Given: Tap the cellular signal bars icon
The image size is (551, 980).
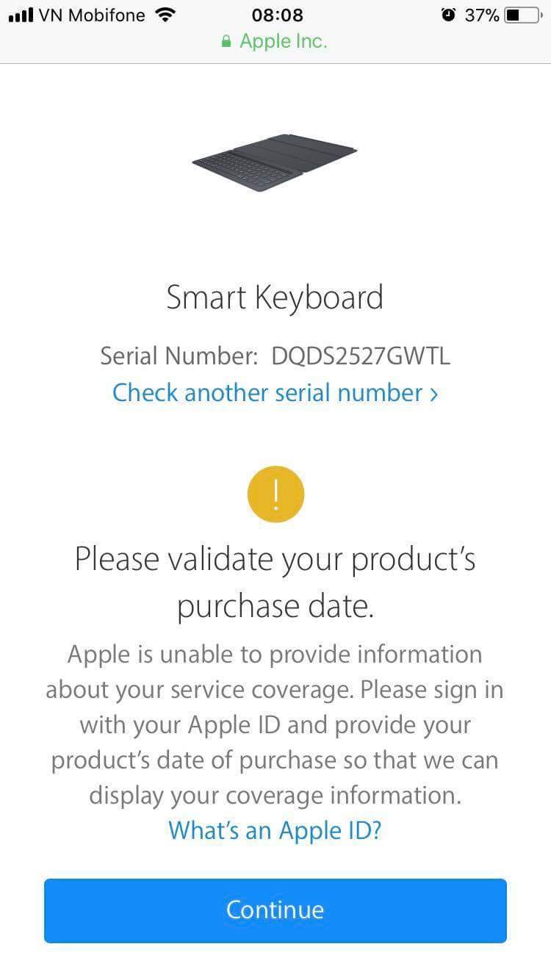Looking at the screenshot, I should [21, 15].
